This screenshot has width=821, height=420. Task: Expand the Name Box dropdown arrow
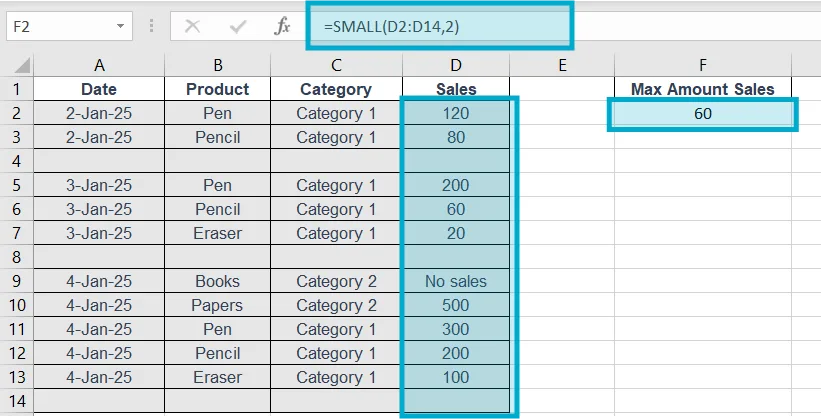(x=121, y=25)
